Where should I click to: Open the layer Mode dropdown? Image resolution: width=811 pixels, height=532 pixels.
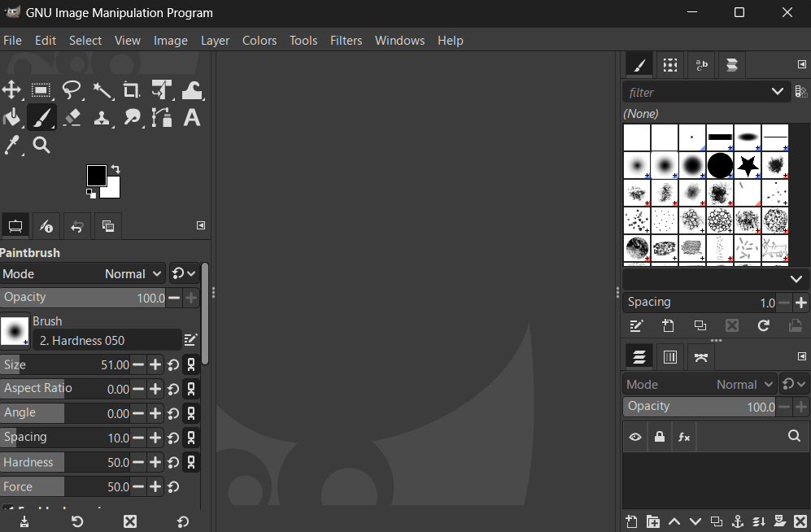coord(744,385)
